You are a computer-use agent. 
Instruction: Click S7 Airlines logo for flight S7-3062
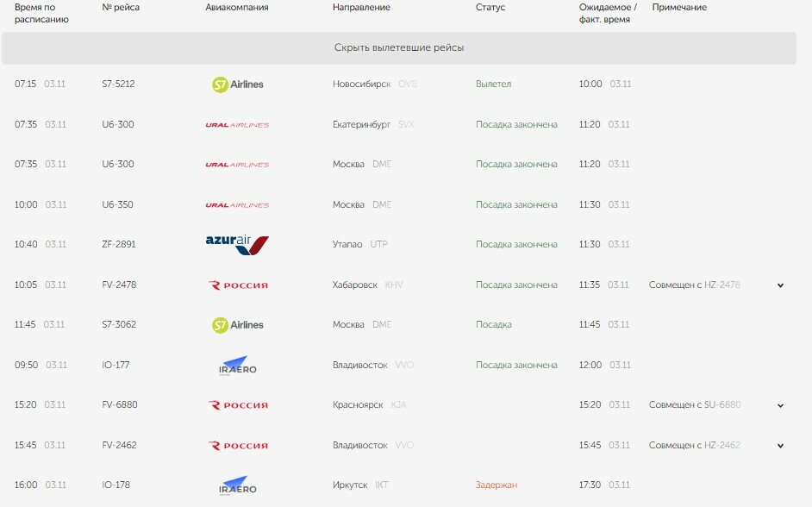pyautogui.click(x=238, y=325)
